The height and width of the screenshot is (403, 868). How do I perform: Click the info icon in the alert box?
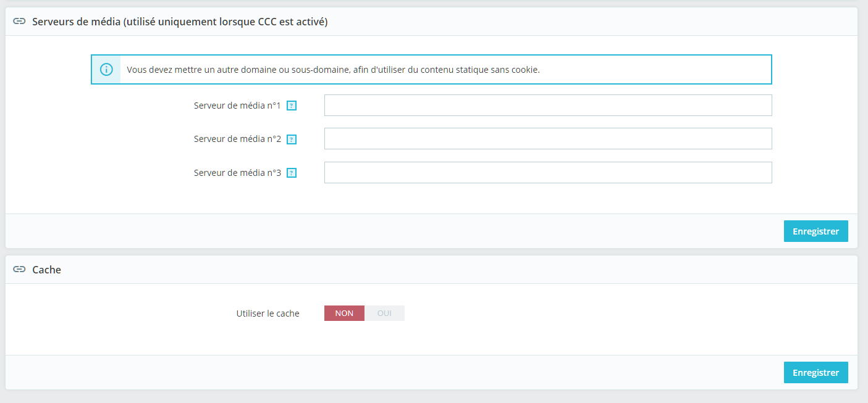106,70
